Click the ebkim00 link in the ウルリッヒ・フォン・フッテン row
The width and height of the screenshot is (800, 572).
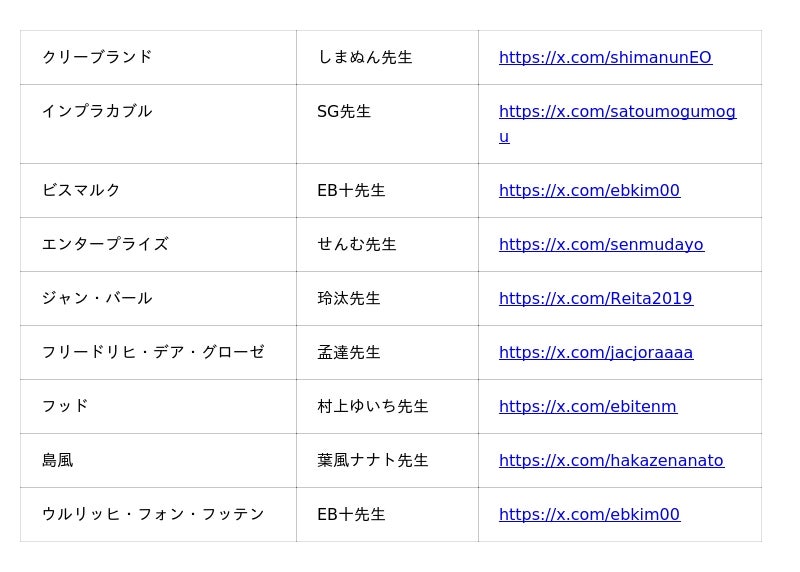tap(589, 515)
